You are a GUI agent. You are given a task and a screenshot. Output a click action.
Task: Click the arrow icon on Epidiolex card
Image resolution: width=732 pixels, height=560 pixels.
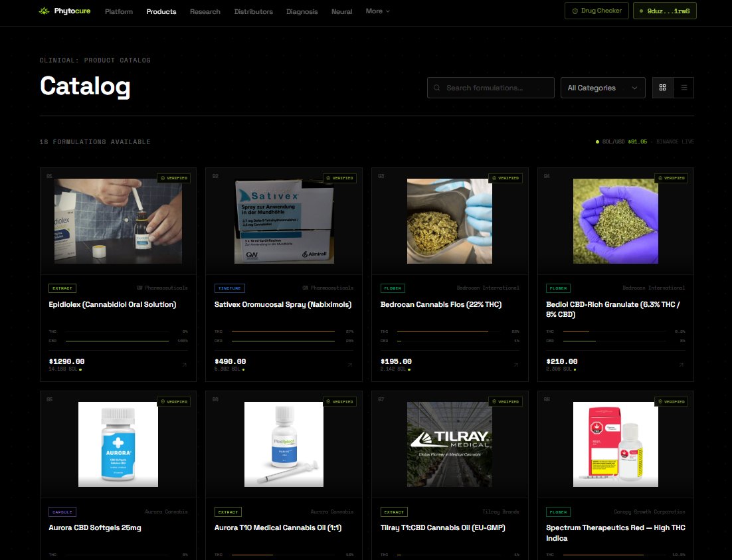tap(184, 365)
